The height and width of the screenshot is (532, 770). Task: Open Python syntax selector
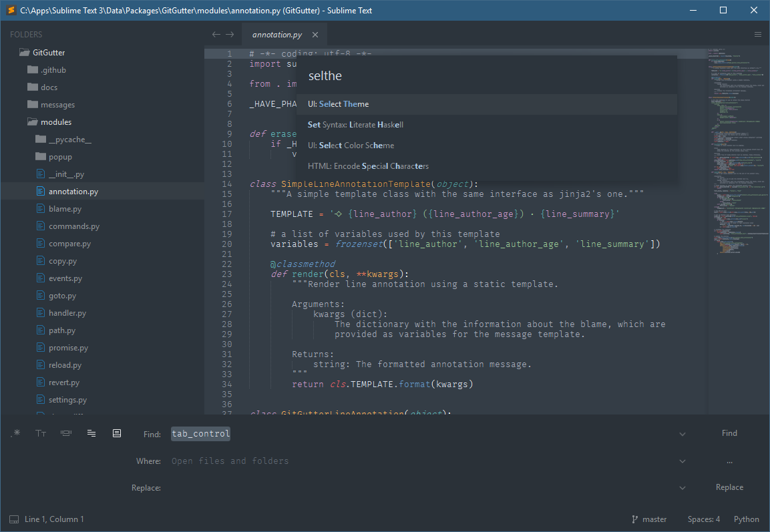[747, 519]
